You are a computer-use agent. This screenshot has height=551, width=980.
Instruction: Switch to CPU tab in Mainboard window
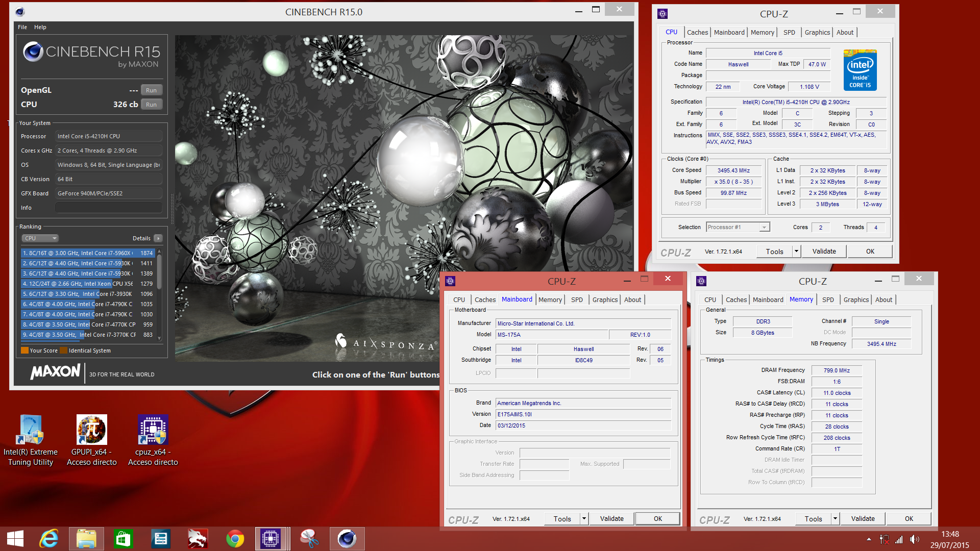click(459, 299)
